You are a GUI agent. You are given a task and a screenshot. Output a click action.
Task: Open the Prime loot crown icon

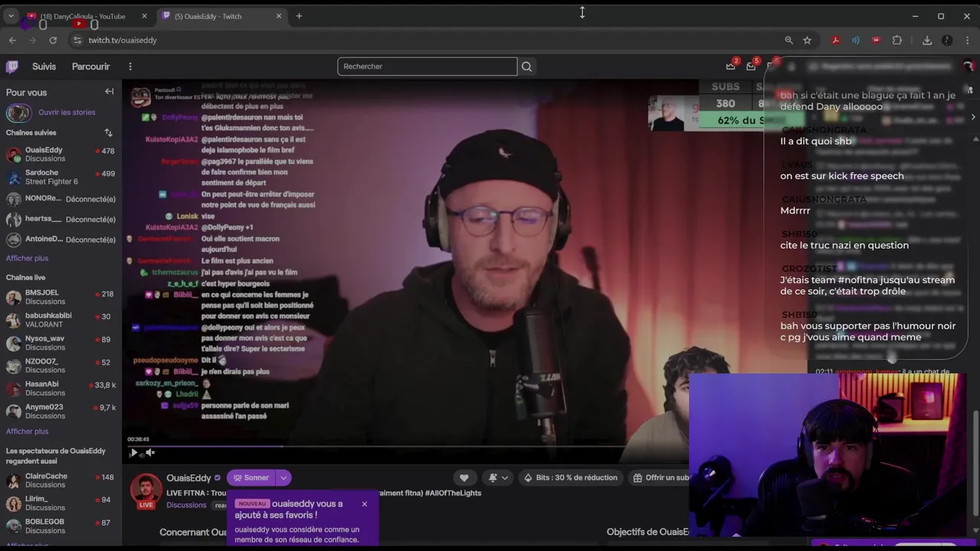[x=731, y=66]
